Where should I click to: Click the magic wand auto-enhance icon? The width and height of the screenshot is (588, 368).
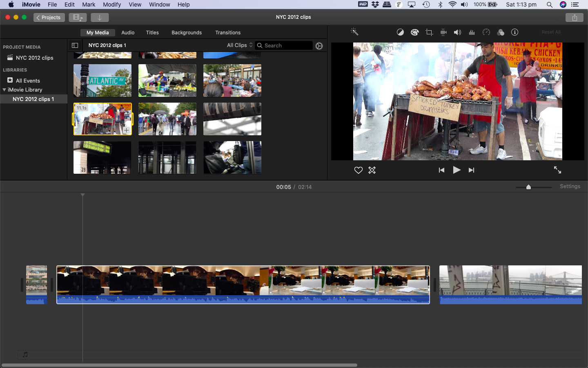pyautogui.click(x=354, y=32)
